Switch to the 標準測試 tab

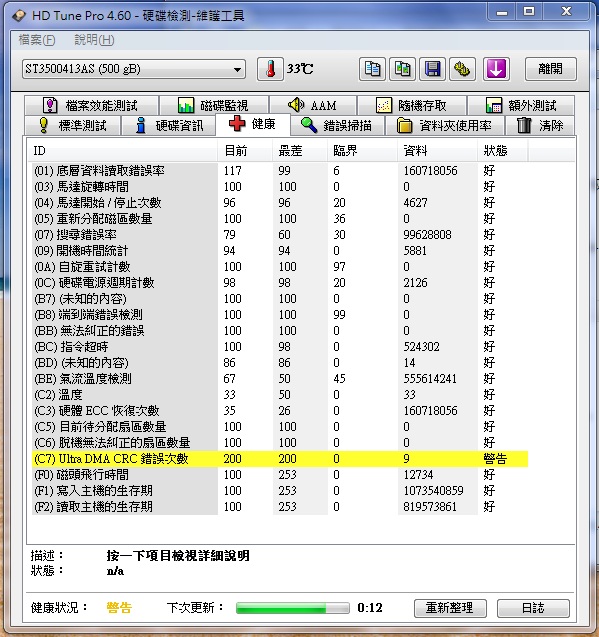tap(73, 126)
